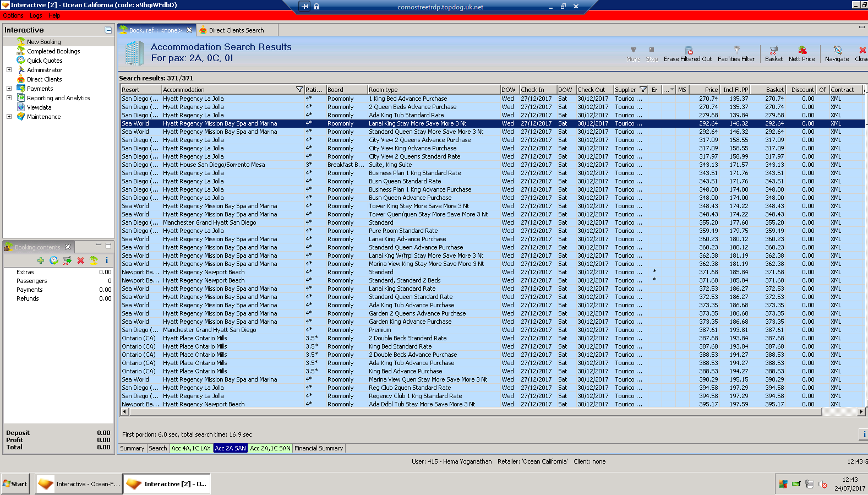Click the Start button
Screen dimensions: 868x495
point(15,484)
